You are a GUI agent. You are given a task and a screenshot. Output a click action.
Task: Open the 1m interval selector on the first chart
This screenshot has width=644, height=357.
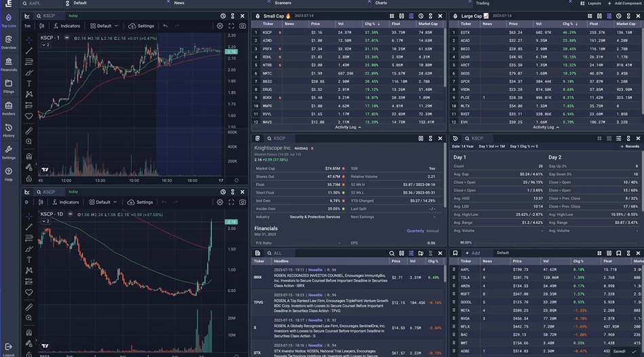coord(28,26)
